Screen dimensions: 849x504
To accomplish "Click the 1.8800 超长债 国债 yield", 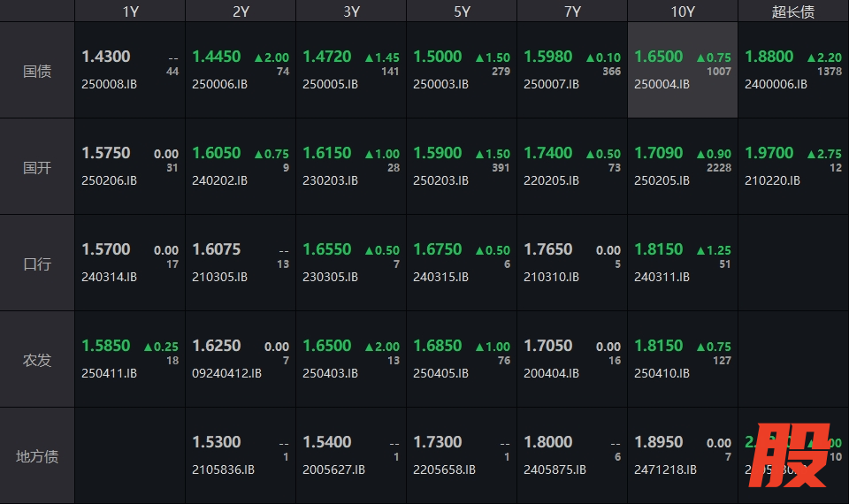I will [x=769, y=57].
